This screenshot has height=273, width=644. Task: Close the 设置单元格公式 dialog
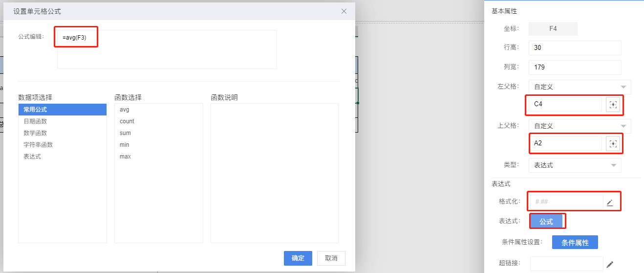[344, 11]
